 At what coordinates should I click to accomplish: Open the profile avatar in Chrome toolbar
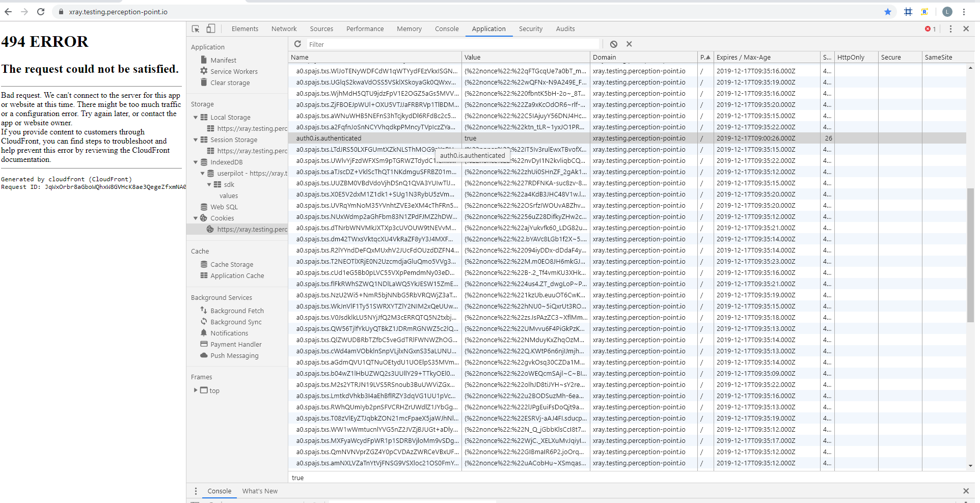pos(947,12)
